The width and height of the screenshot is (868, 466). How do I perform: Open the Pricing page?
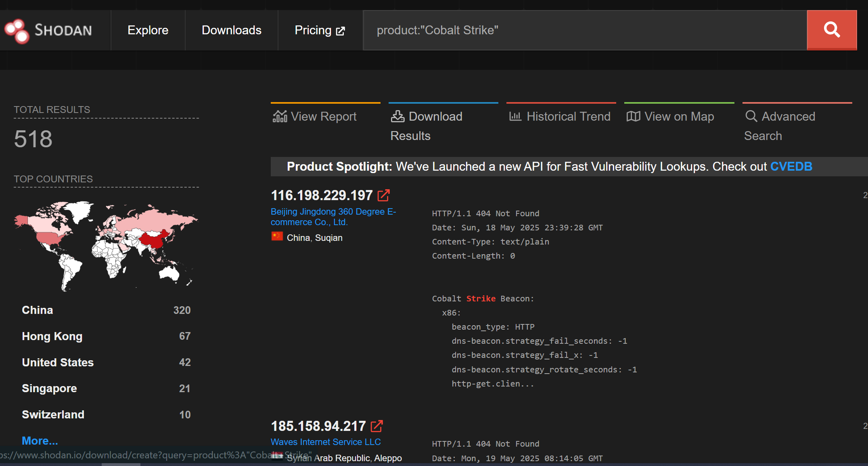320,30
